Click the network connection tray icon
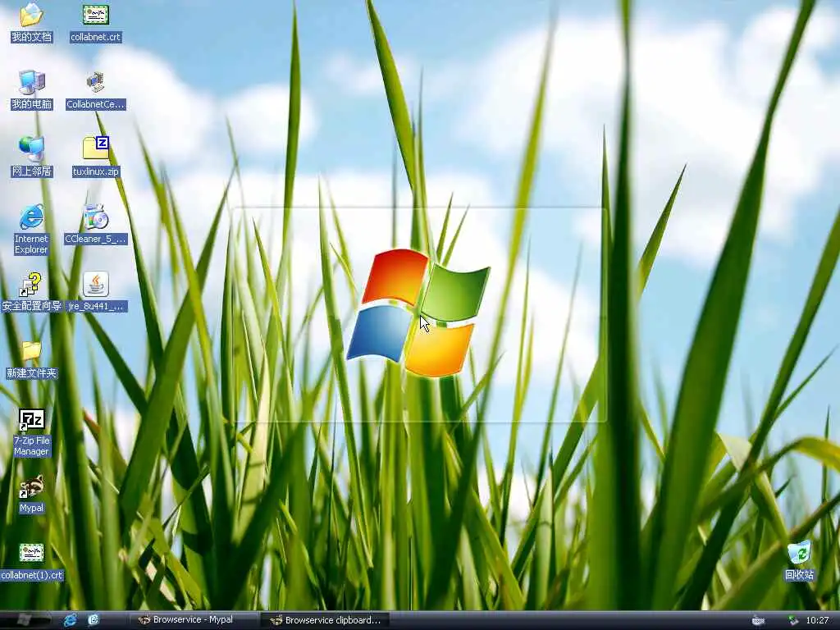This screenshot has height=630, width=840. coord(793,620)
